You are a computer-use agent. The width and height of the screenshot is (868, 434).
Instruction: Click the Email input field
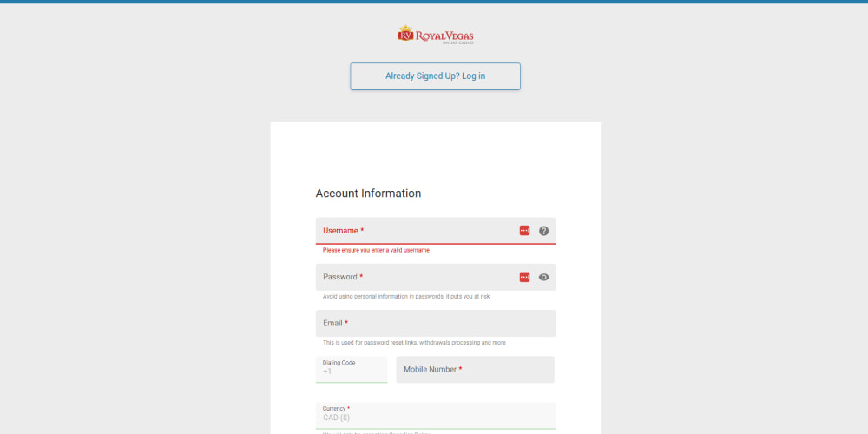435,323
